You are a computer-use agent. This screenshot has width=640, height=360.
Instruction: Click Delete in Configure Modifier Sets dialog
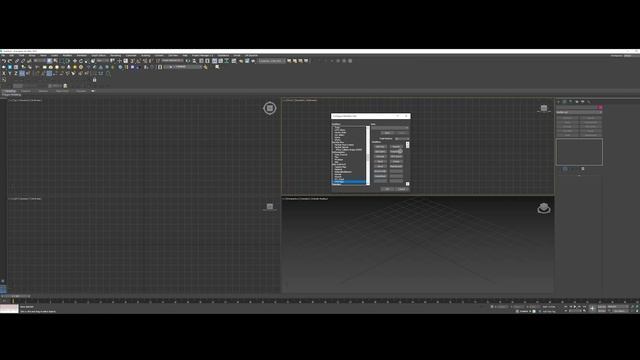click(402, 133)
